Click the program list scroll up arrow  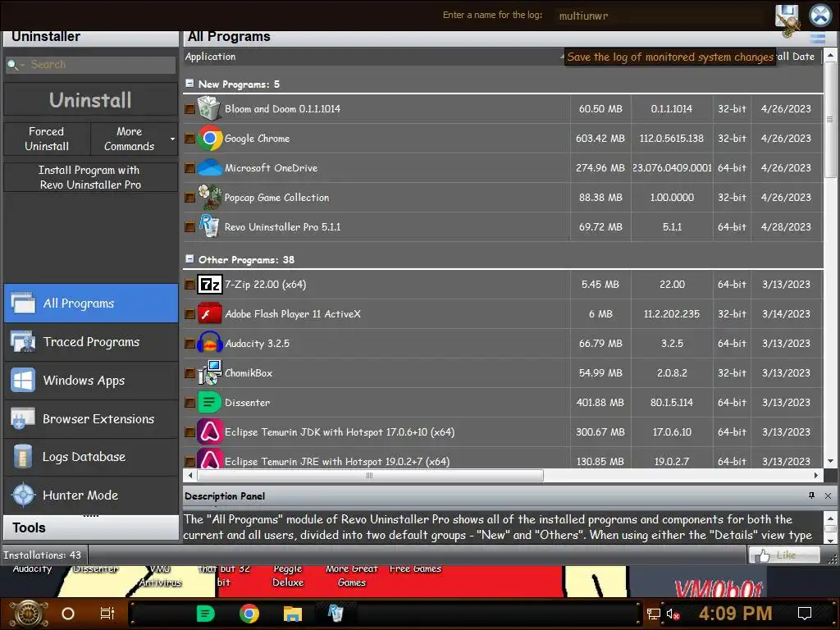[x=830, y=55]
